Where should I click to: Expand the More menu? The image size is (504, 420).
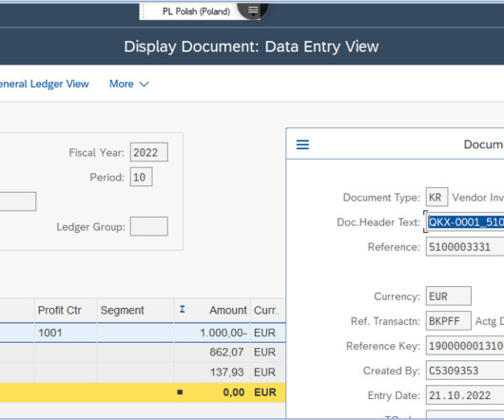pos(129,84)
